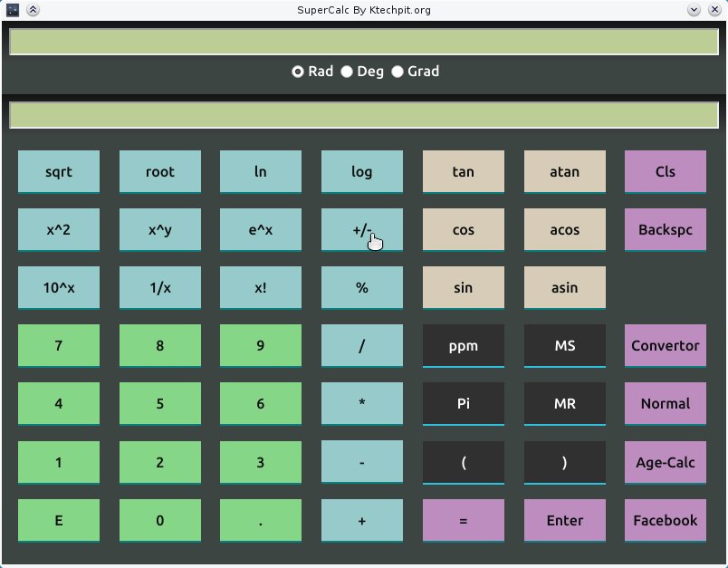Compute natural log with ln button
728x568 pixels.
261,171
